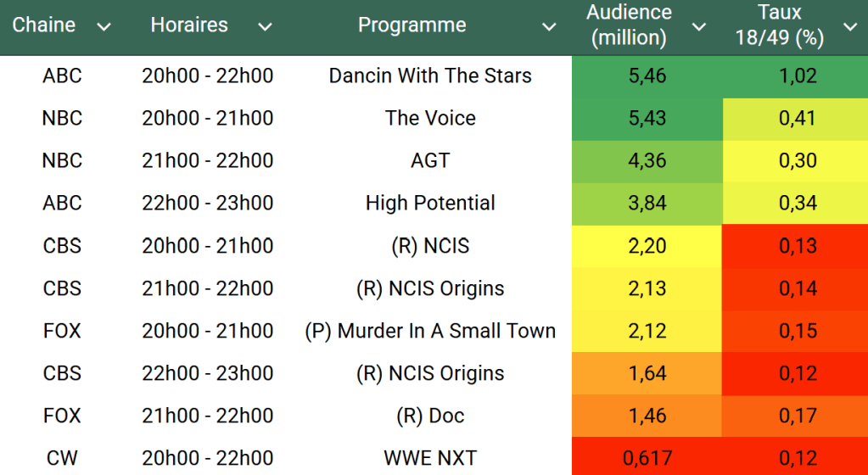
Task: Open the Taux 18/49 filter chevron
Action: pos(850,27)
